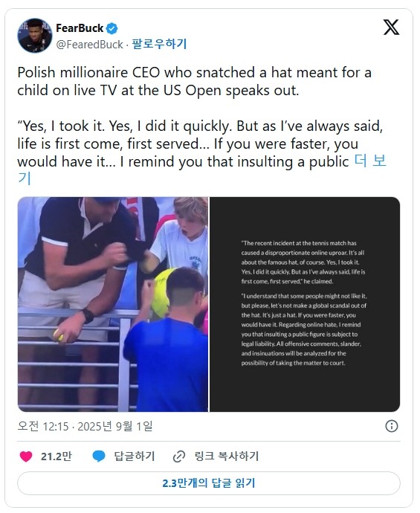Open the dark statement image
The width and height of the screenshot is (420, 513).
[305, 304]
